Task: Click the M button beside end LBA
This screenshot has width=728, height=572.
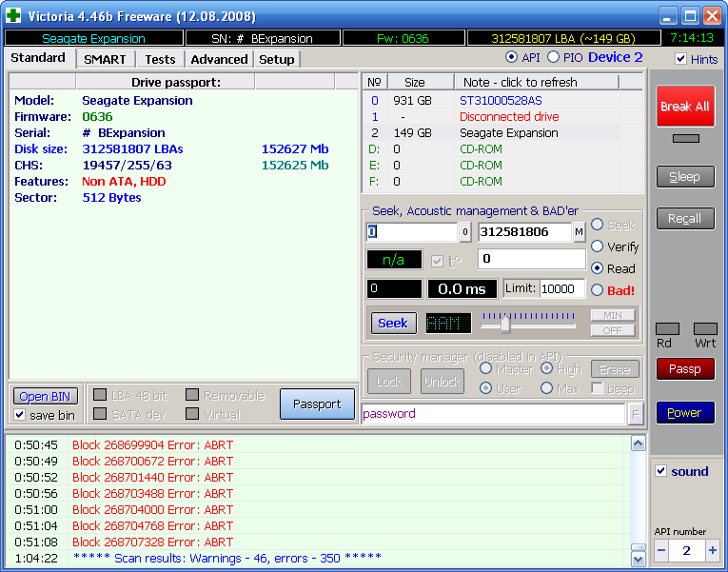Action: coord(579,232)
